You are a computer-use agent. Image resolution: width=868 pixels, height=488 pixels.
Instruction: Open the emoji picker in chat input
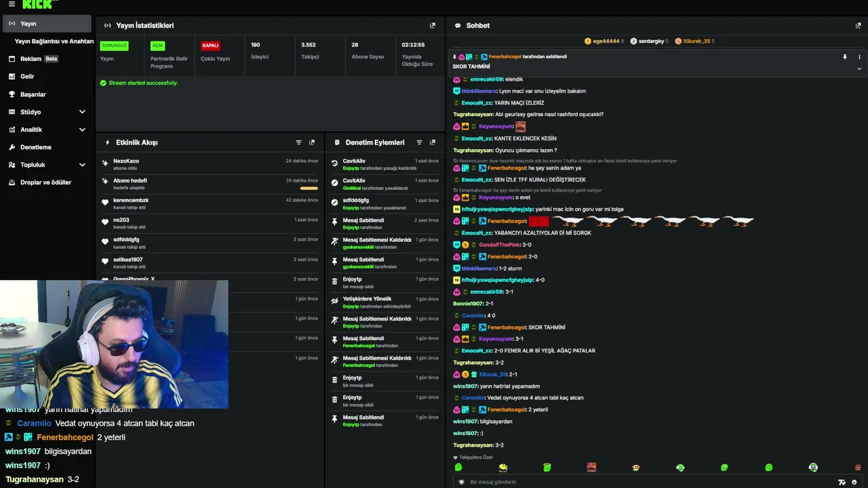[854, 482]
